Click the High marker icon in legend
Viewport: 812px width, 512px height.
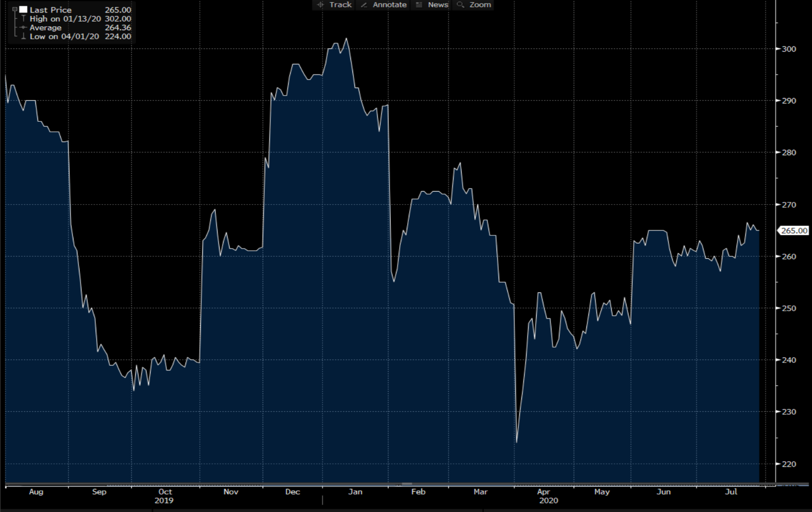click(23, 19)
